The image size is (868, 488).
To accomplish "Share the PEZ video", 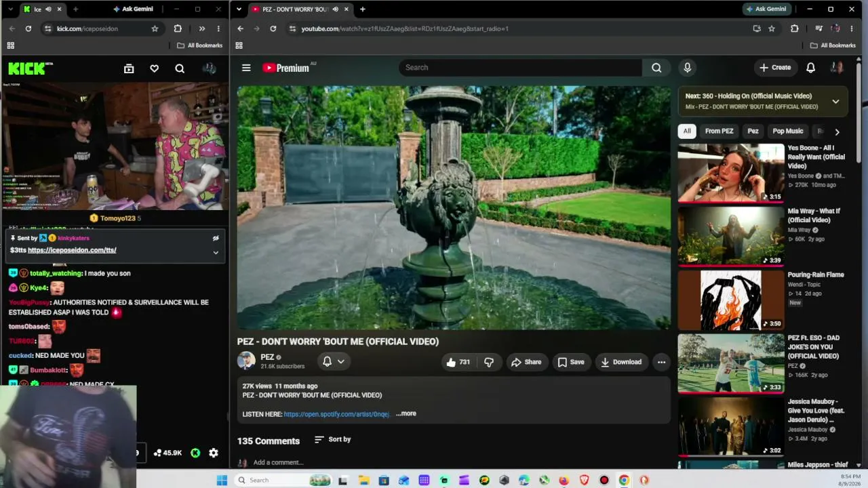I will (526, 362).
